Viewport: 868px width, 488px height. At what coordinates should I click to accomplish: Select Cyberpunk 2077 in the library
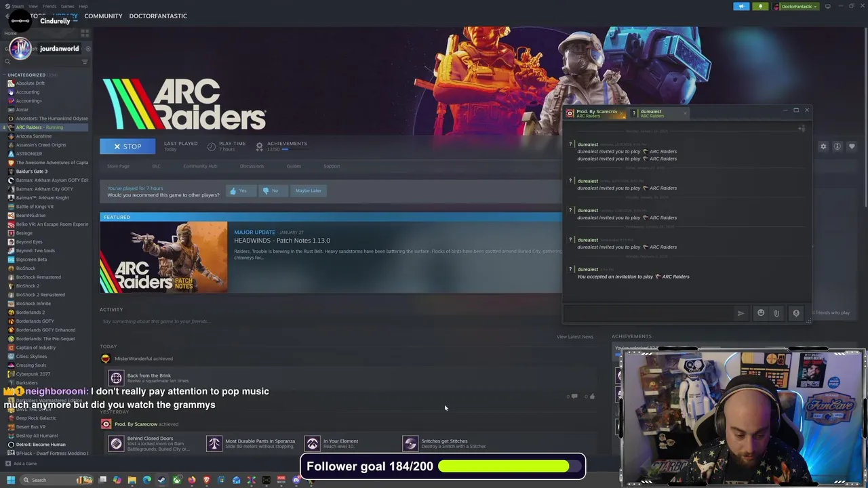33,374
